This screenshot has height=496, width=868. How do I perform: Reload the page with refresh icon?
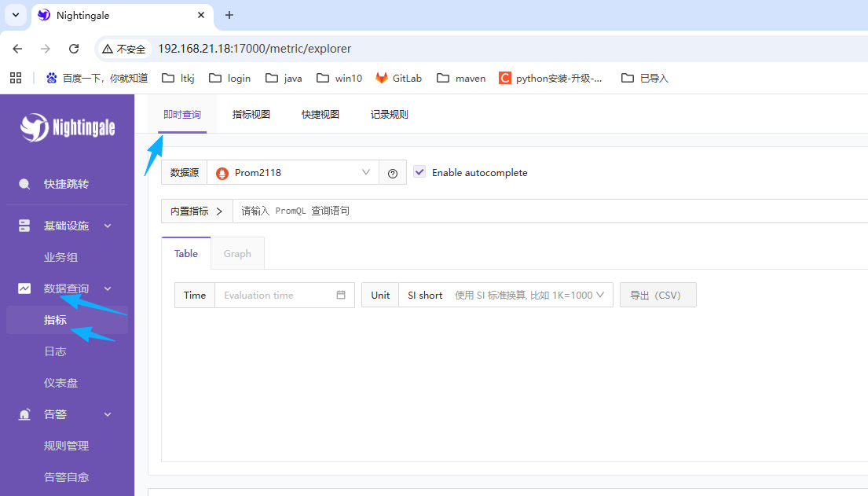click(74, 49)
